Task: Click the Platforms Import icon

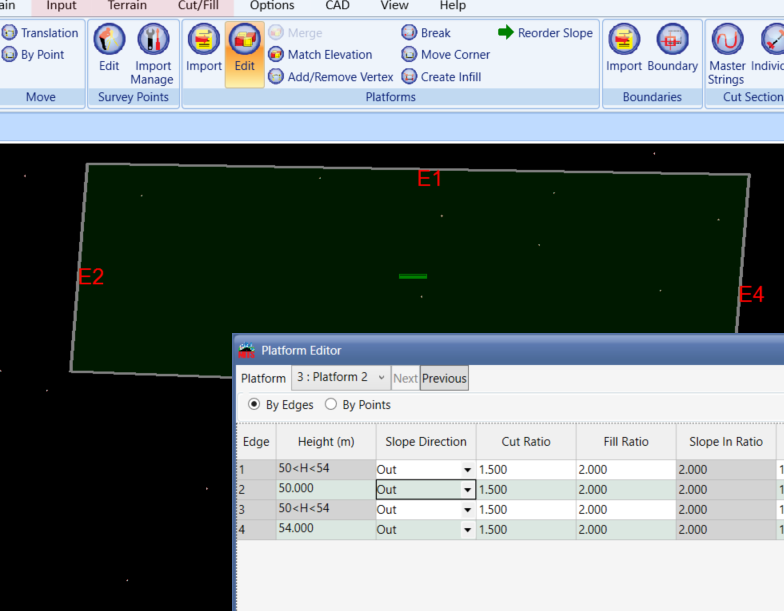Action: (204, 40)
